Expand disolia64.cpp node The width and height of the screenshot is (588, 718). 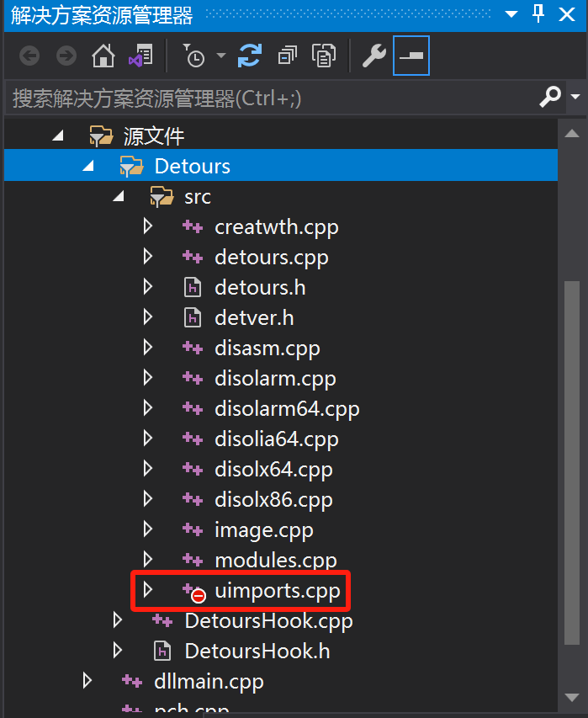(x=148, y=439)
